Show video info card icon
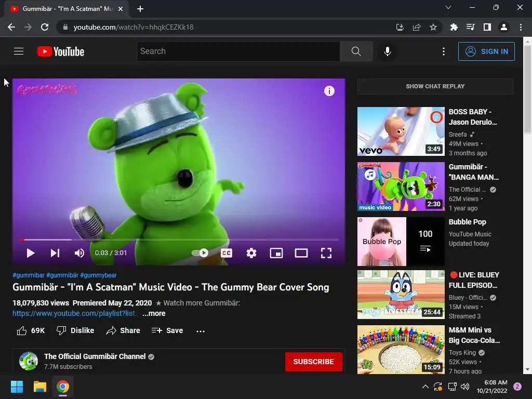This screenshot has width=532, height=399. click(x=329, y=91)
